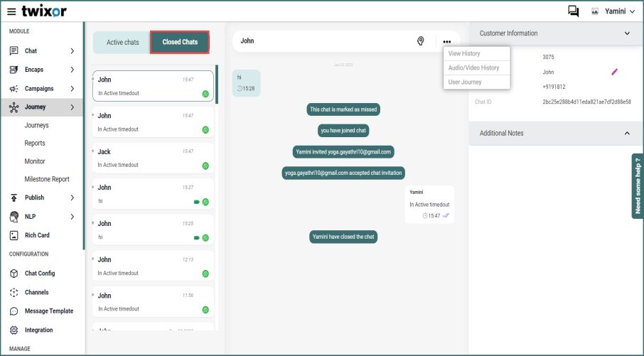Viewport: 644px width, 356px height.
Task: Open Jack's closed chat conversation
Action: click(x=153, y=158)
